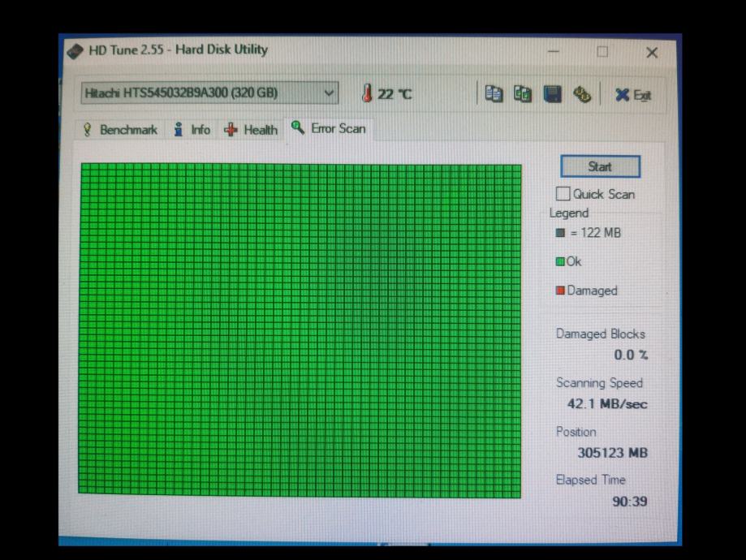Viewport: 746px width, 560px height.
Task: Click the Start scan button
Action: pos(600,166)
